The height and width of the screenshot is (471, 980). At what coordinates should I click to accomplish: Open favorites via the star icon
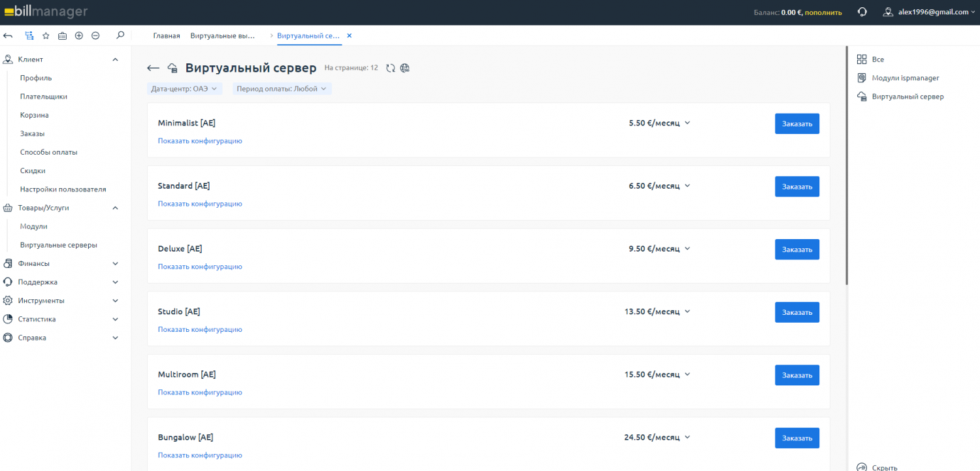46,36
